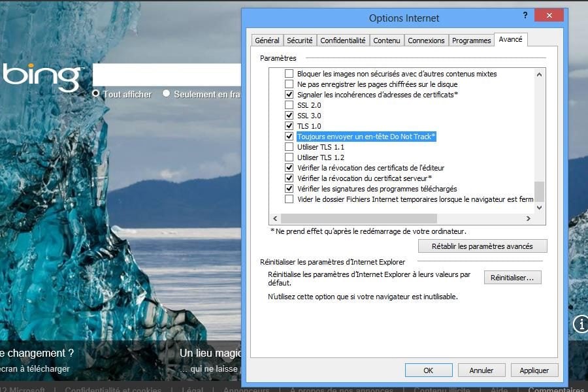Toggle the TLS 1.0 checkbox
The height and width of the screenshot is (392, 588).
pyautogui.click(x=289, y=126)
